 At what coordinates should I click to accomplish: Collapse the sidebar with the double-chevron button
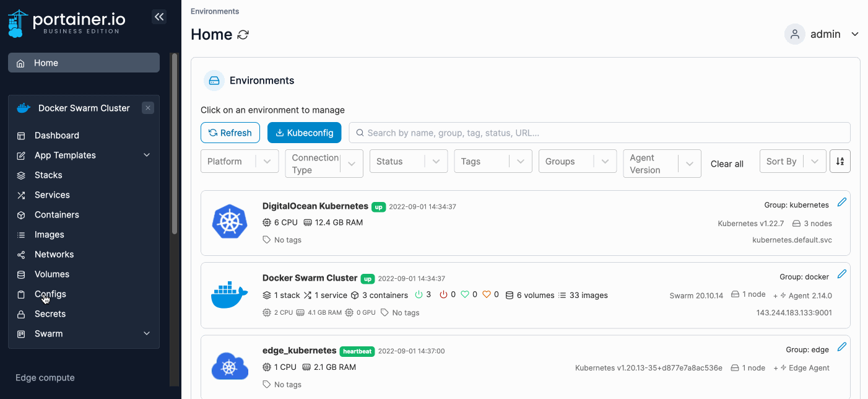tap(159, 17)
